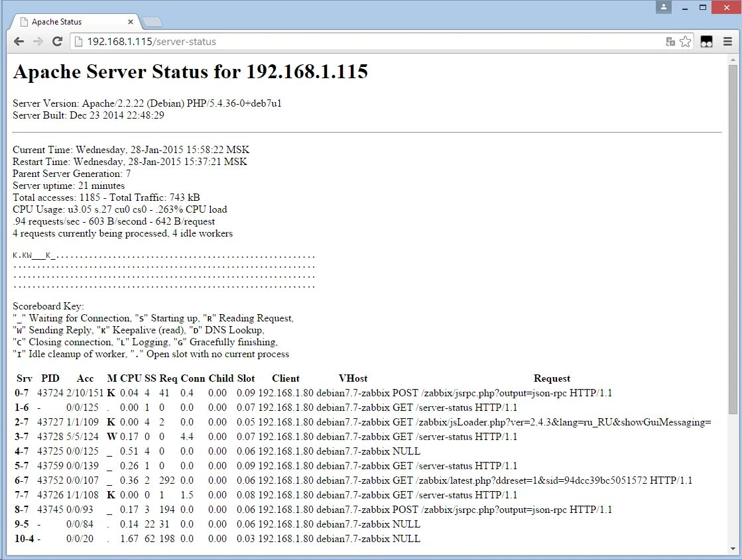
Task: Click the 'Client' column header
Action: (286, 378)
